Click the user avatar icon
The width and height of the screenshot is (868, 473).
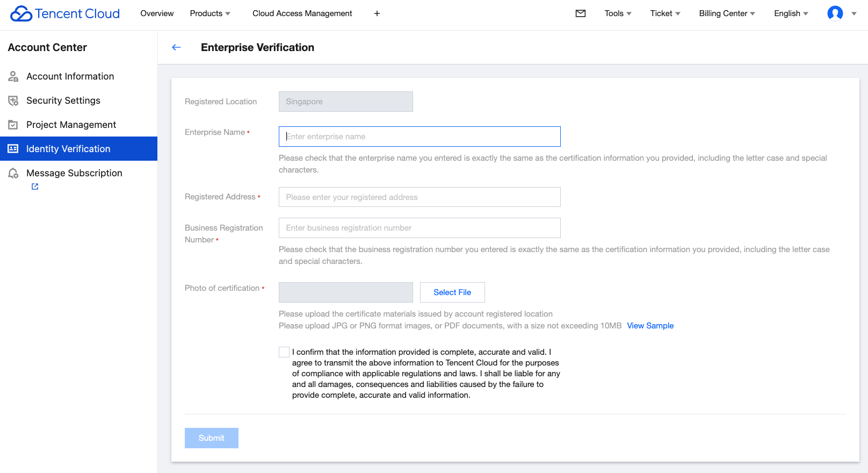pos(835,13)
